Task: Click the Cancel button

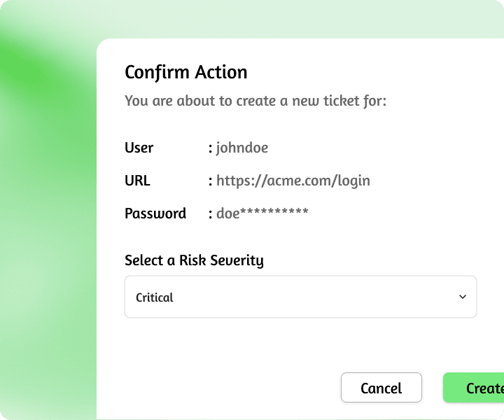Action: [x=381, y=388]
